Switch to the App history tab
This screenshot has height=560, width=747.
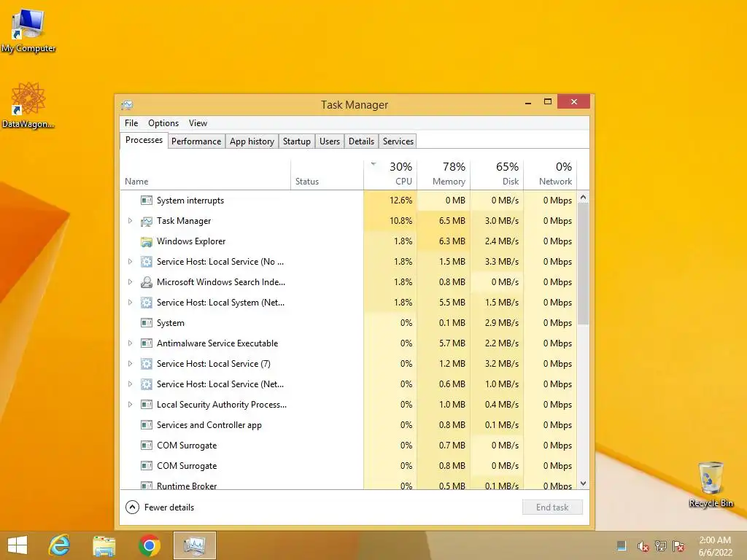click(252, 141)
